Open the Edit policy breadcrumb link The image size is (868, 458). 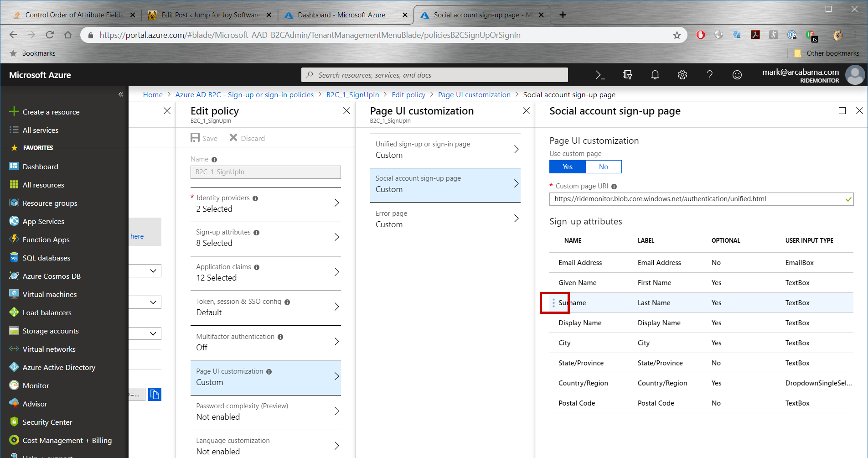[408, 94]
